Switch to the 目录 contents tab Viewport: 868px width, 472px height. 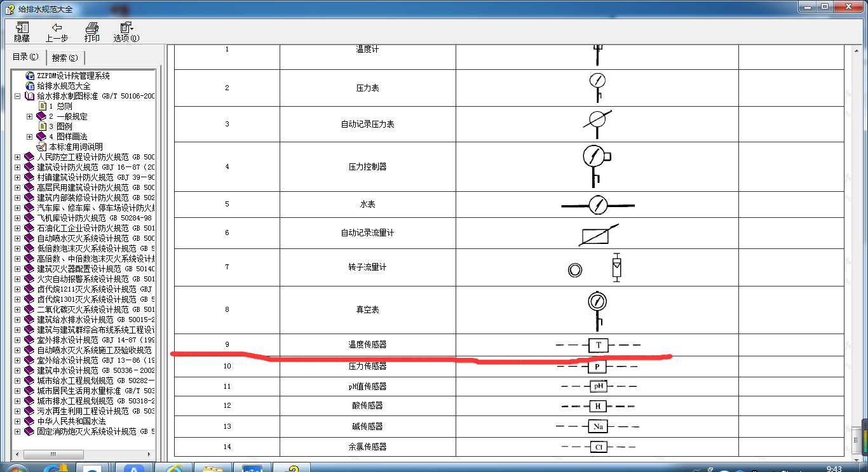pos(25,57)
